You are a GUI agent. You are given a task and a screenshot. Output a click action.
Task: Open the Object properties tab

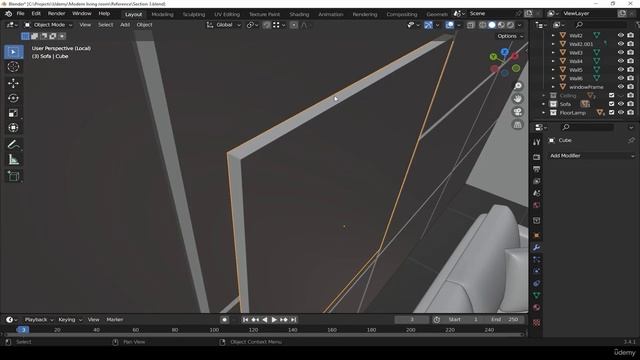point(537,236)
